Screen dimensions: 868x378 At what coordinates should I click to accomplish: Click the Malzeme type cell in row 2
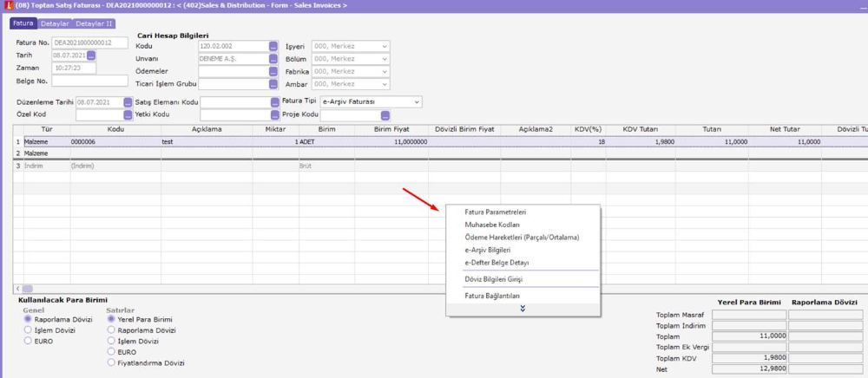pos(47,153)
